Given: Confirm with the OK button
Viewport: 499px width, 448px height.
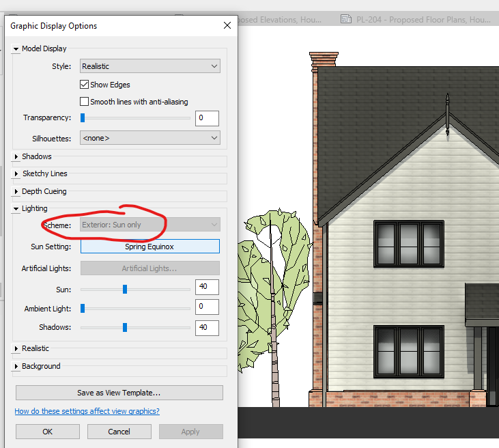Looking at the screenshot, I should [48, 432].
